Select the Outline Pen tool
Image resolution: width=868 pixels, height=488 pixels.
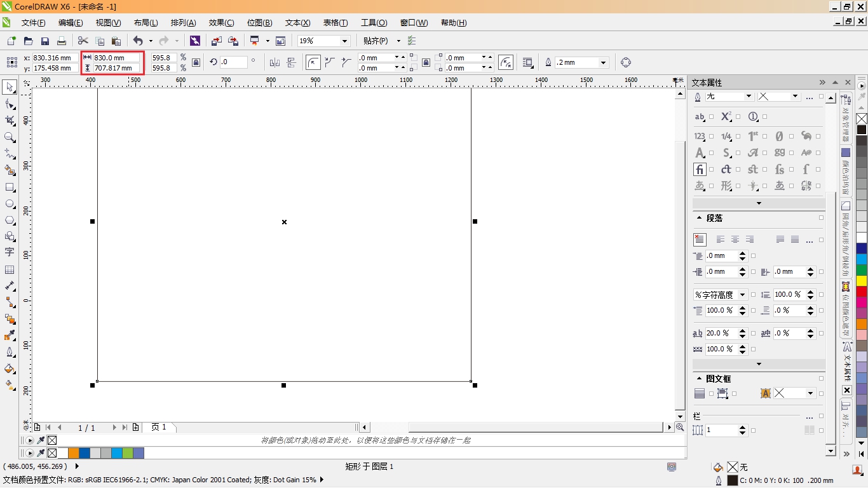coord(10,351)
